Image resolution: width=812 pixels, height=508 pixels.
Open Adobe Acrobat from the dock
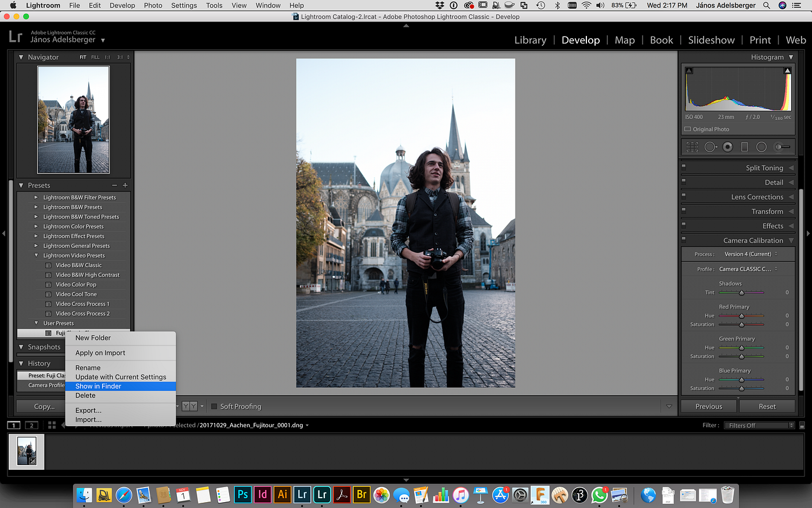click(x=342, y=495)
